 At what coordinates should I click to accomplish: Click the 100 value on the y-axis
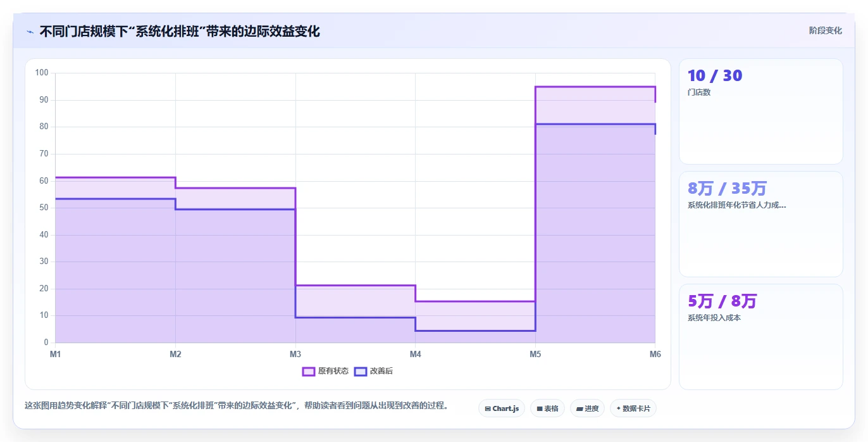[x=42, y=73]
